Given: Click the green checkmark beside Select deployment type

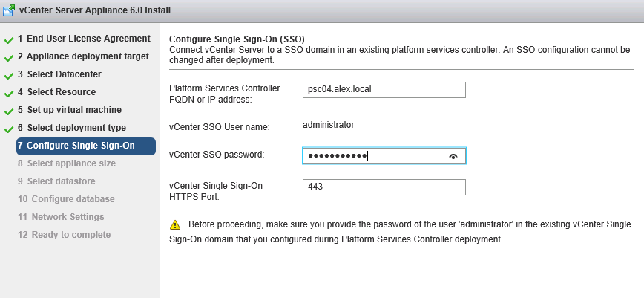Looking at the screenshot, I should coord(9,129).
